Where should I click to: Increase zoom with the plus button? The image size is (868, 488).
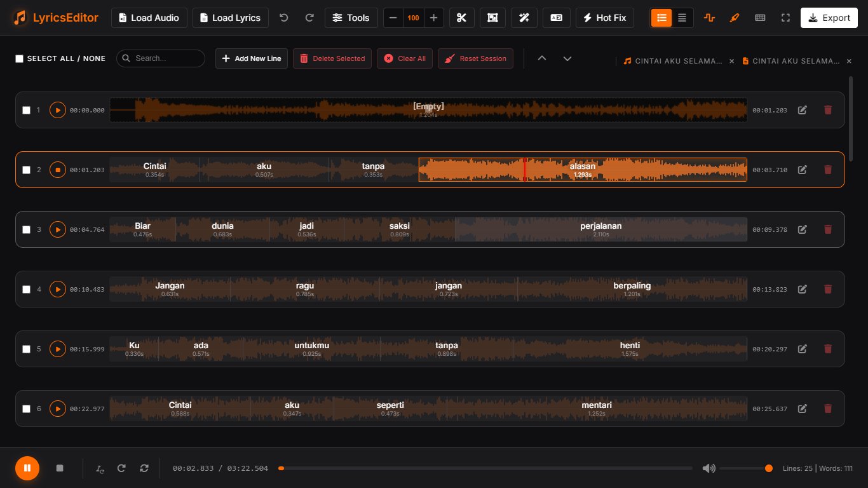433,18
